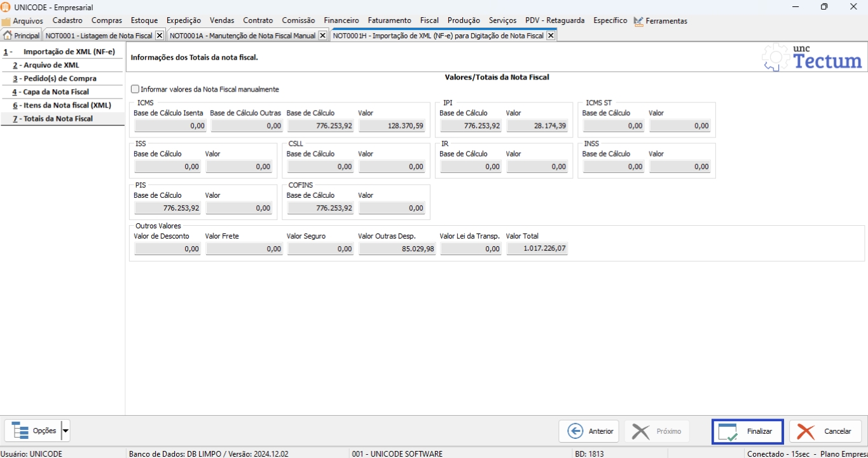
Task: Select step 2 - Arquivo de XML
Action: point(51,65)
